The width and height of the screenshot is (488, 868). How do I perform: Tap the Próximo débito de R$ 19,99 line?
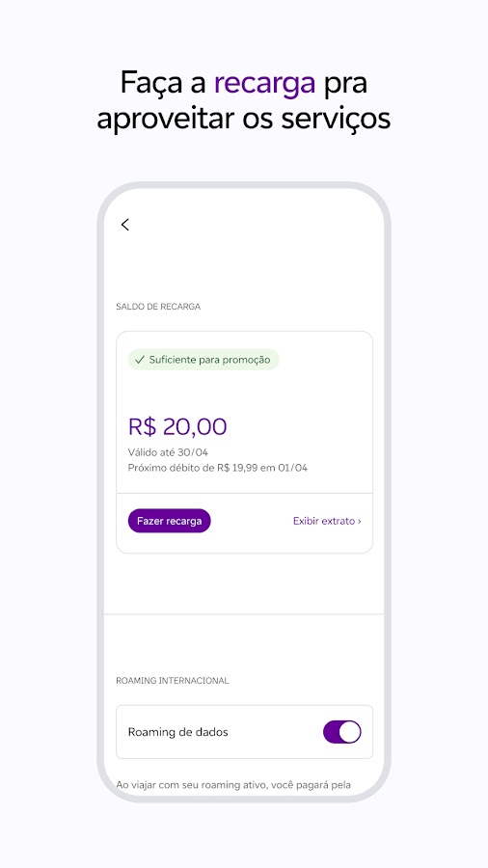point(218,468)
